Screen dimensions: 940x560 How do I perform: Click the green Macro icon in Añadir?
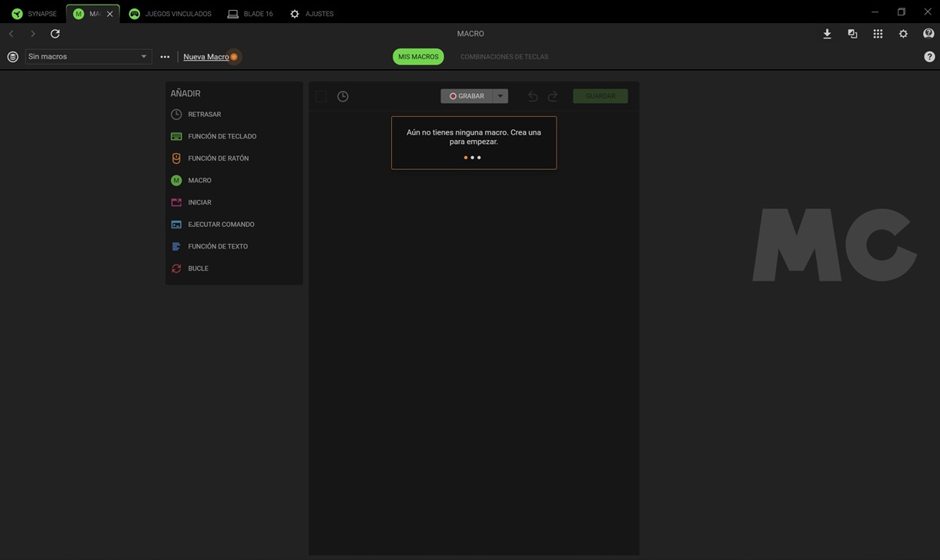tap(176, 180)
